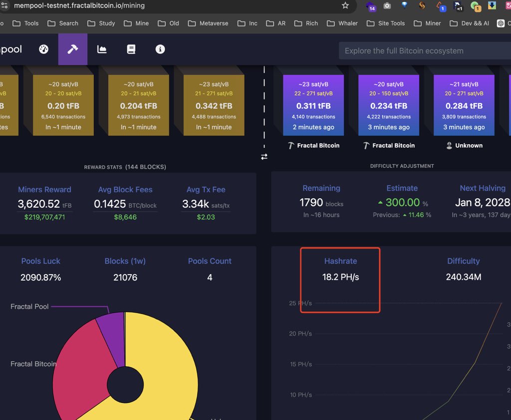511x420 pixels.
Task: Open mined block 0.234 tFB
Action: (388, 105)
